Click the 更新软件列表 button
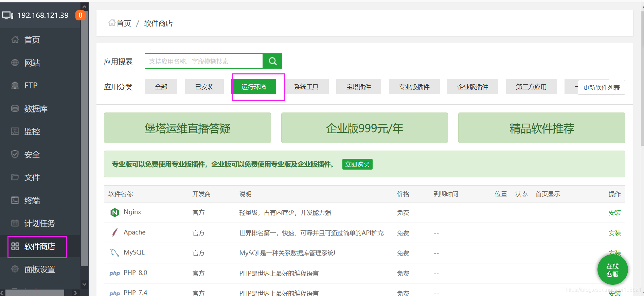 coord(602,87)
